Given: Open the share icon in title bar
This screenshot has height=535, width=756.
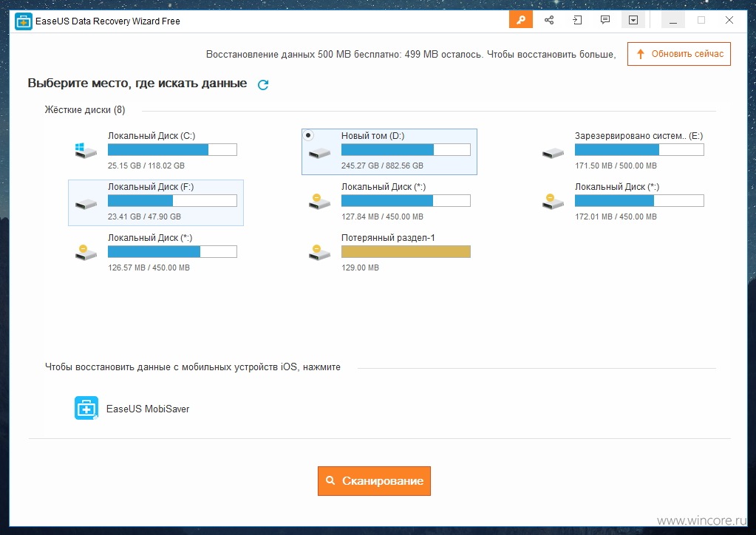Looking at the screenshot, I should [548, 20].
